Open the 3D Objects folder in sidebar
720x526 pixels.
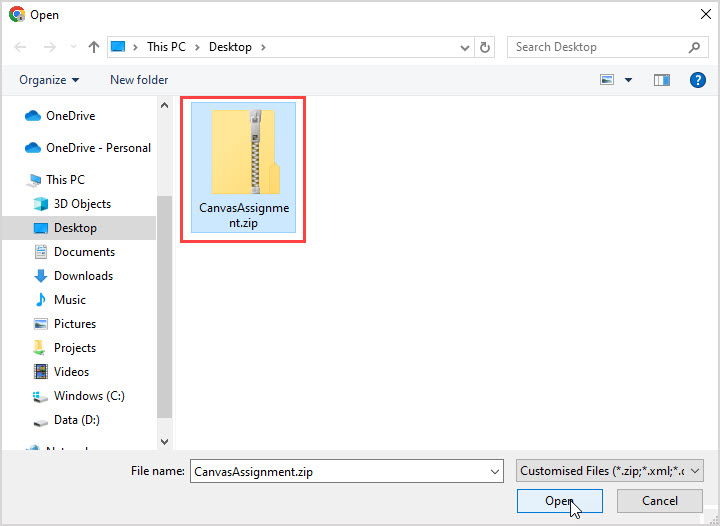(82, 204)
